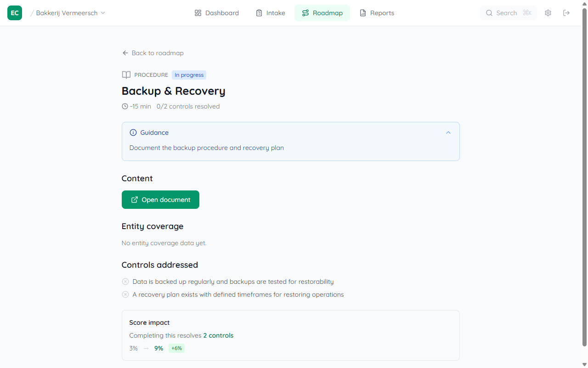The width and height of the screenshot is (588, 368).
Task: Click the vertical page scrollbar
Action: point(584,184)
